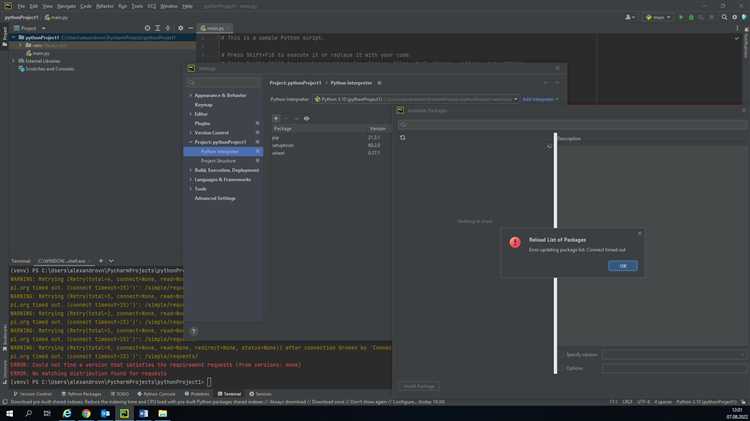Collapse the Project: pythonProject1 settings section
The width and height of the screenshot is (750, 421).
click(190, 142)
